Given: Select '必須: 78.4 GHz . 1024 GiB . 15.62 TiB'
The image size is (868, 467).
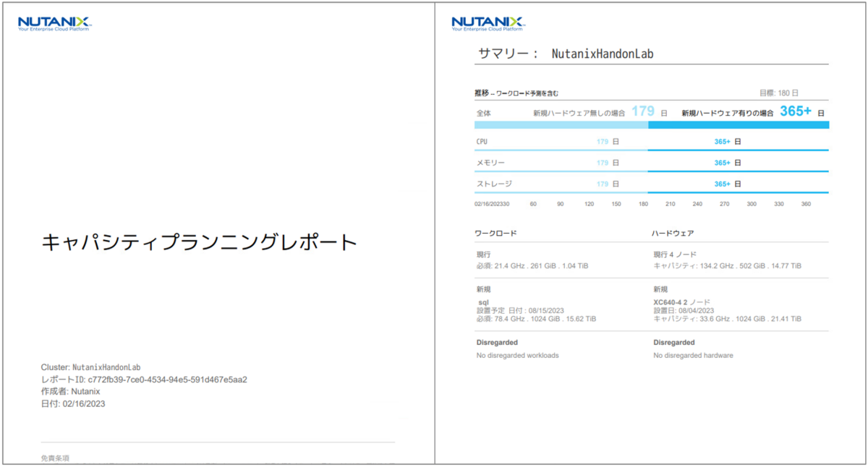Looking at the screenshot, I should [537, 319].
